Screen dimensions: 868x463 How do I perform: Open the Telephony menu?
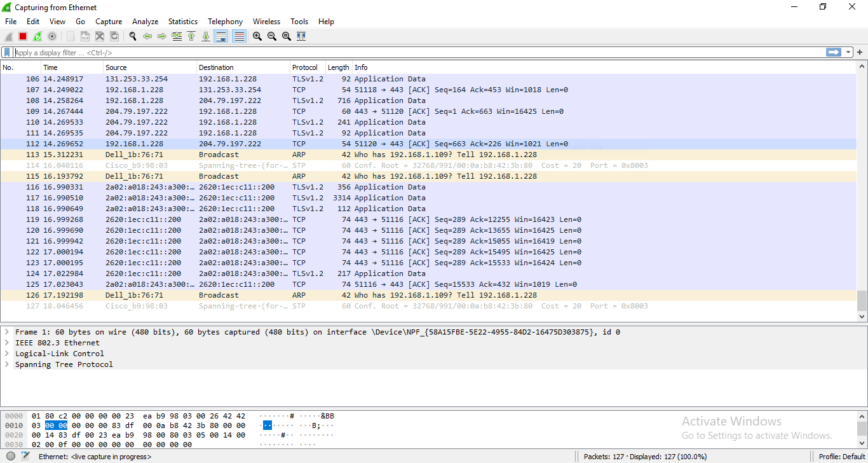[x=226, y=22]
